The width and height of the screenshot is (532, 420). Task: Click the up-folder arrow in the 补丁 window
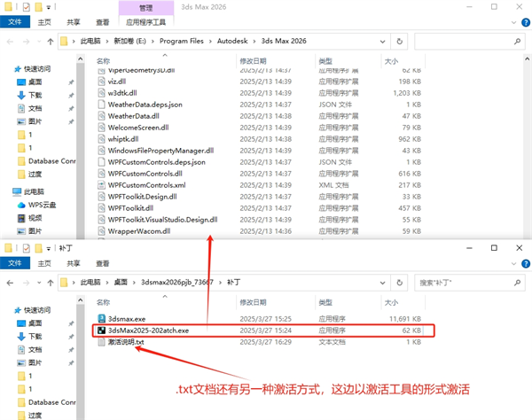49,281
